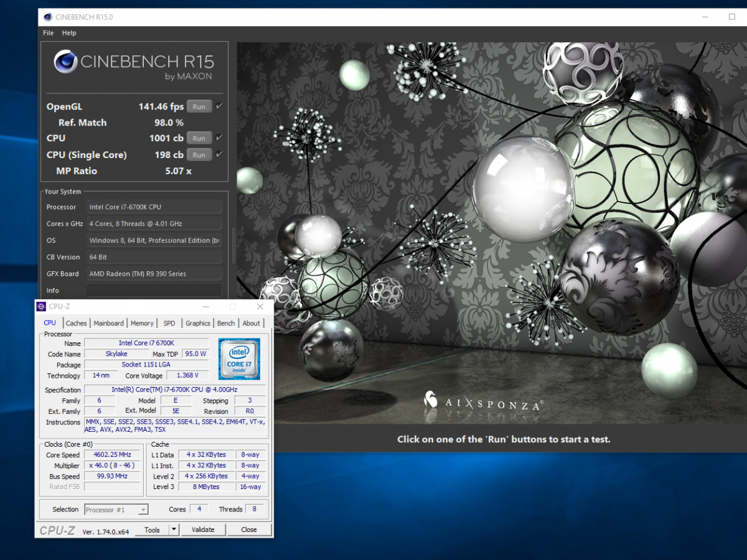Go to the SPD tab
Image resolution: width=747 pixels, height=560 pixels.
pyautogui.click(x=169, y=323)
